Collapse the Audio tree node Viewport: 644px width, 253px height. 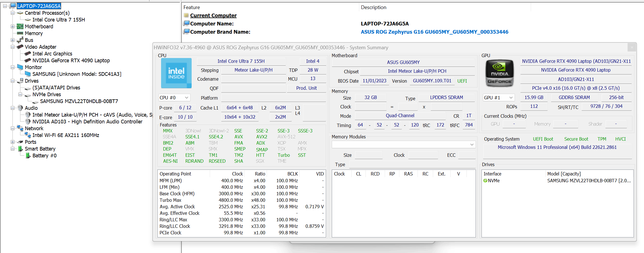12,108
